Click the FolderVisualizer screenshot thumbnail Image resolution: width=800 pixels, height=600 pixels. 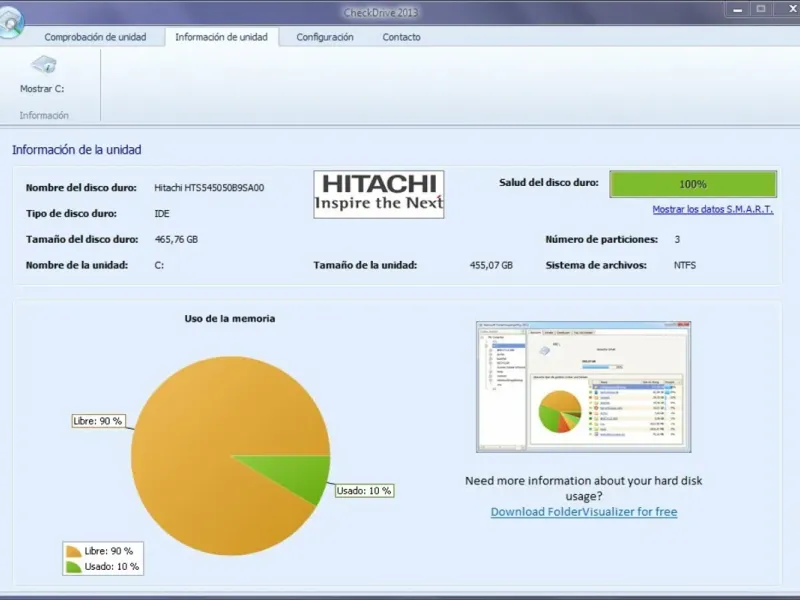[x=584, y=387]
